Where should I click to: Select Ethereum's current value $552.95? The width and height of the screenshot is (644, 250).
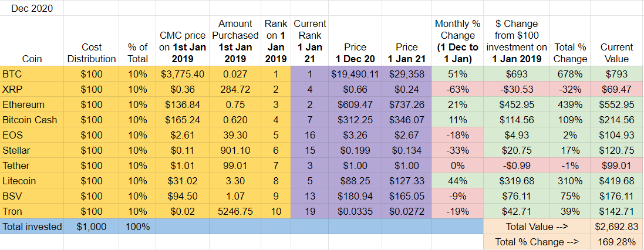pyautogui.click(x=616, y=105)
